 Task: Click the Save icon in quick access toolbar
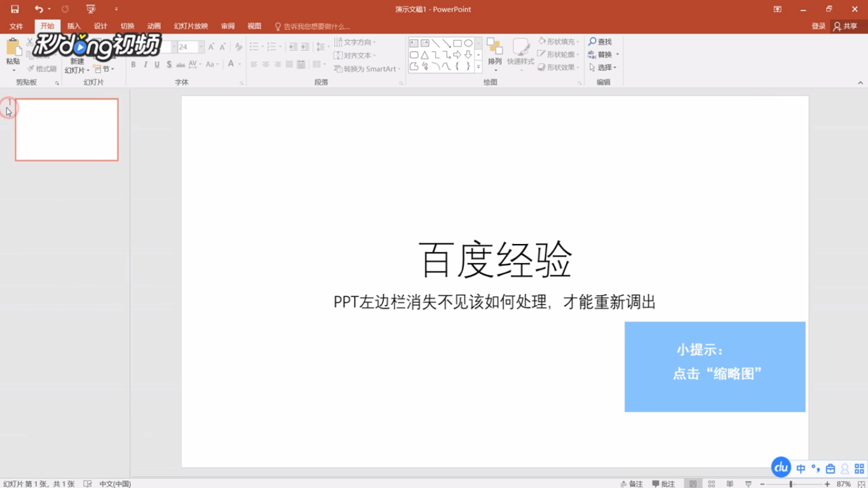tap(15, 9)
